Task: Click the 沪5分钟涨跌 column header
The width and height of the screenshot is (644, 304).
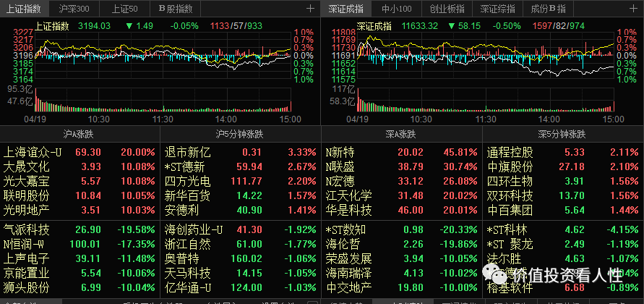Action: (x=240, y=134)
